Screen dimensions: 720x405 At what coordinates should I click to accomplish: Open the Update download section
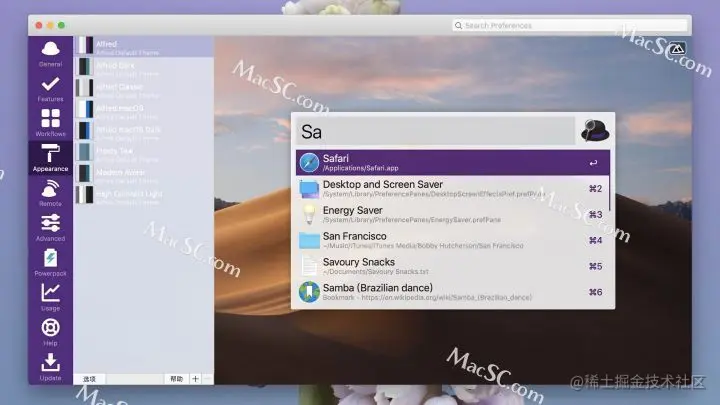pyautogui.click(x=50, y=367)
